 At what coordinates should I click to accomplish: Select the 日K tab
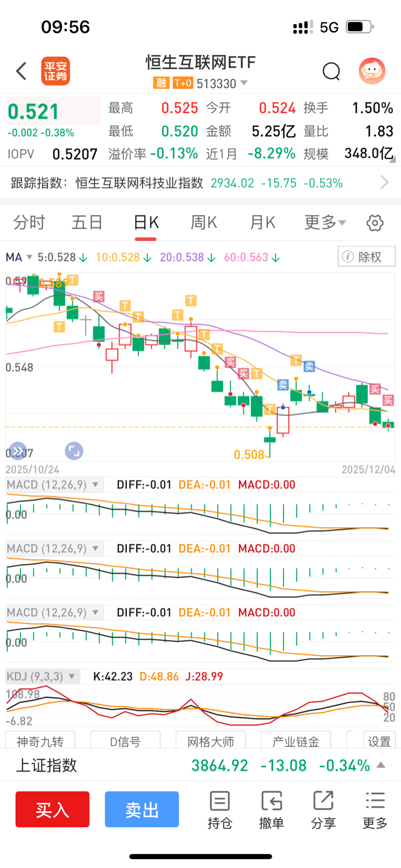[146, 223]
